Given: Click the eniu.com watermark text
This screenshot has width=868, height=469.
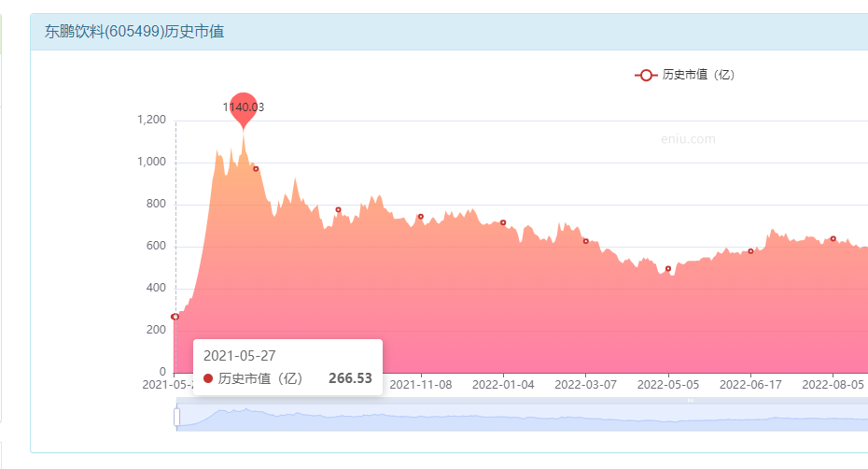Looking at the screenshot, I should pyautogui.click(x=688, y=139).
